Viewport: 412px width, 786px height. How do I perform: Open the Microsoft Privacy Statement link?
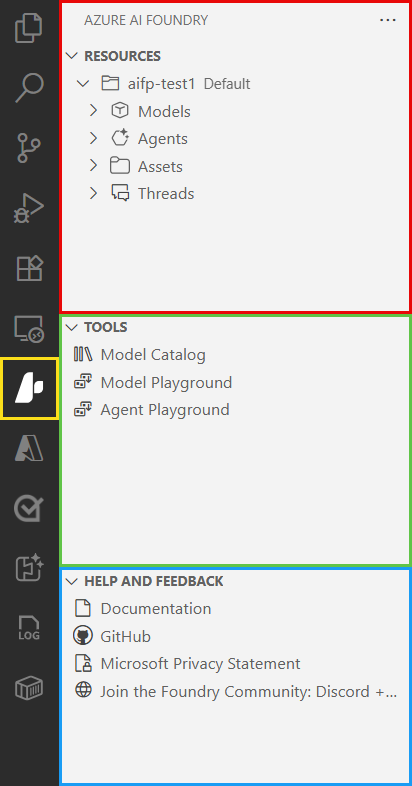tap(187, 664)
